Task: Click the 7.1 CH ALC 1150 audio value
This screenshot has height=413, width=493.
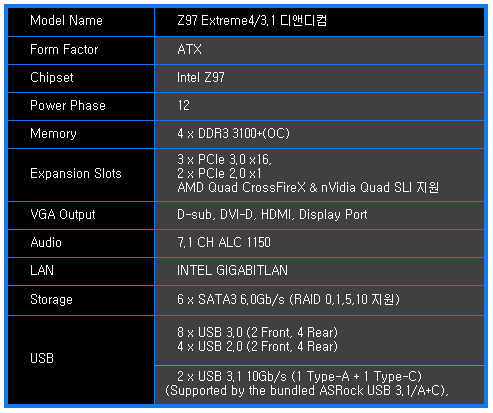Action: click(224, 242)
